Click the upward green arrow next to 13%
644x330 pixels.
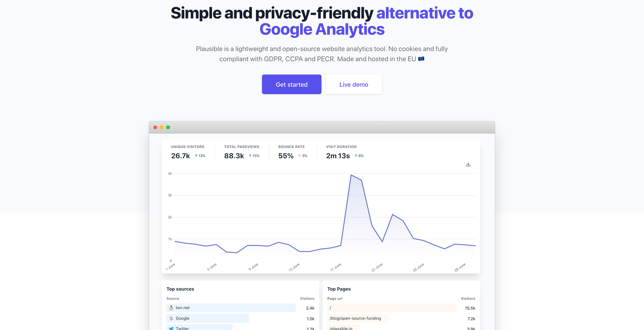click(x=196, y=156)
